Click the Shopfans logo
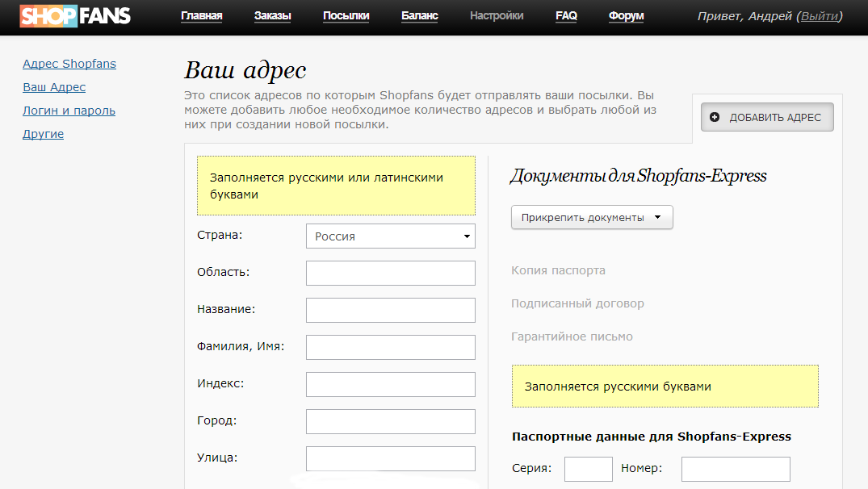Screen dimensions: 868x489 click(76, 16)
